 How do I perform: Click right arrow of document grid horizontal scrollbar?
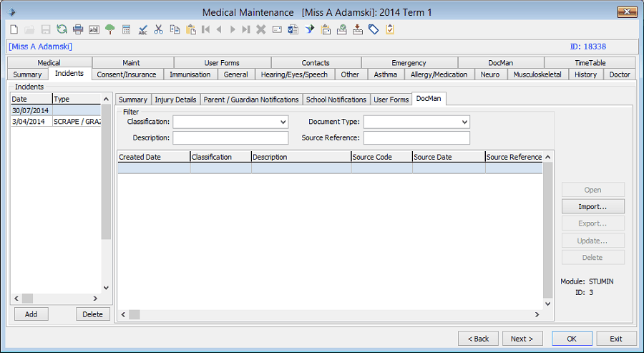(537, 314)
